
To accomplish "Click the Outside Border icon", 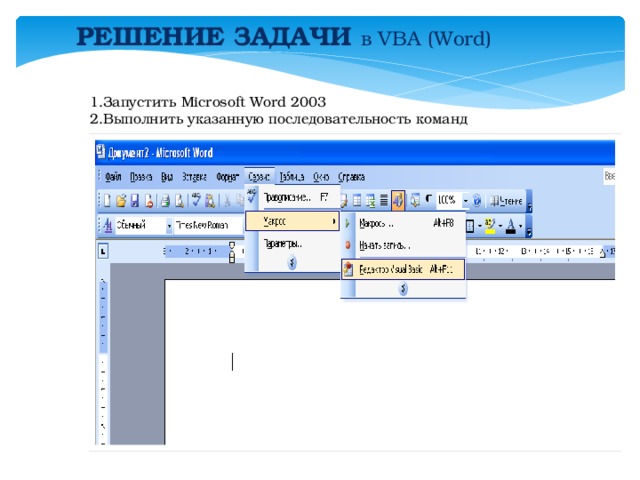I will pyautogui.click(x=470, y=226).
